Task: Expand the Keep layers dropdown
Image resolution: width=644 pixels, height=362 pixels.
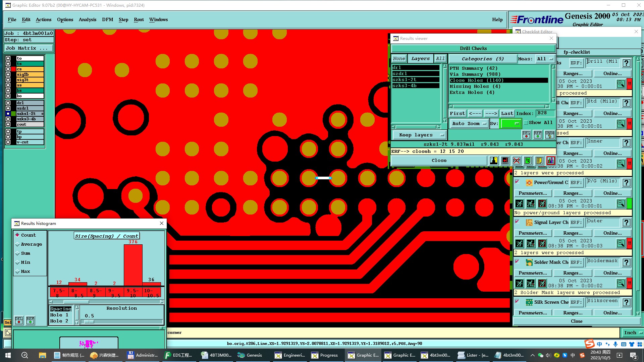Action: pos(419,135)
